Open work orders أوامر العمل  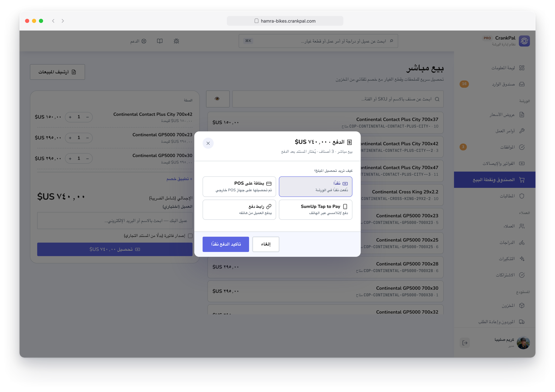pyautogui.click(x=495, y=131)
